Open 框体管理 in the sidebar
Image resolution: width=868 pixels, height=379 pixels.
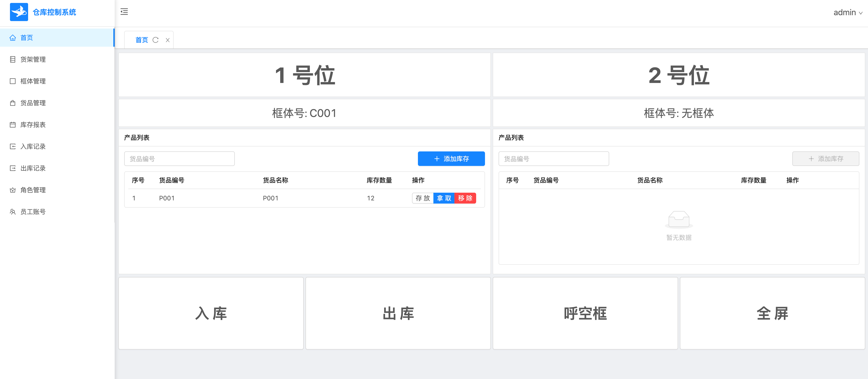click(x=33, y=81)
